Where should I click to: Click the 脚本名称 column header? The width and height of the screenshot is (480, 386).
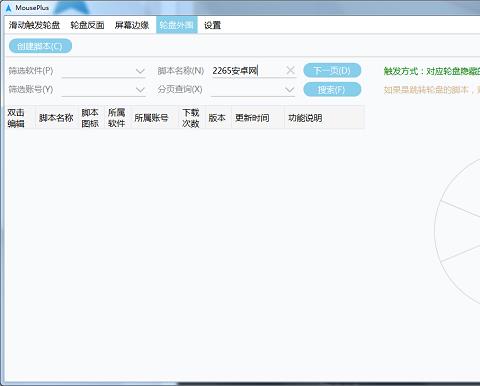pos(57,118)
